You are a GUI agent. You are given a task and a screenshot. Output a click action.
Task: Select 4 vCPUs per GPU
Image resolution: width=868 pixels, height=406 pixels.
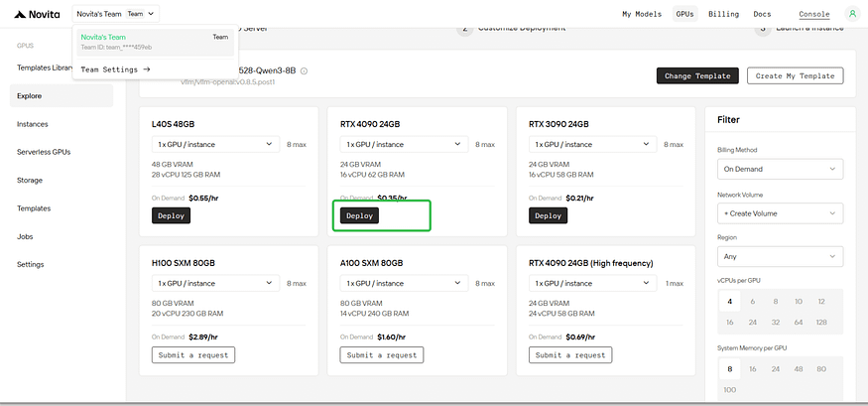point(729,302)
